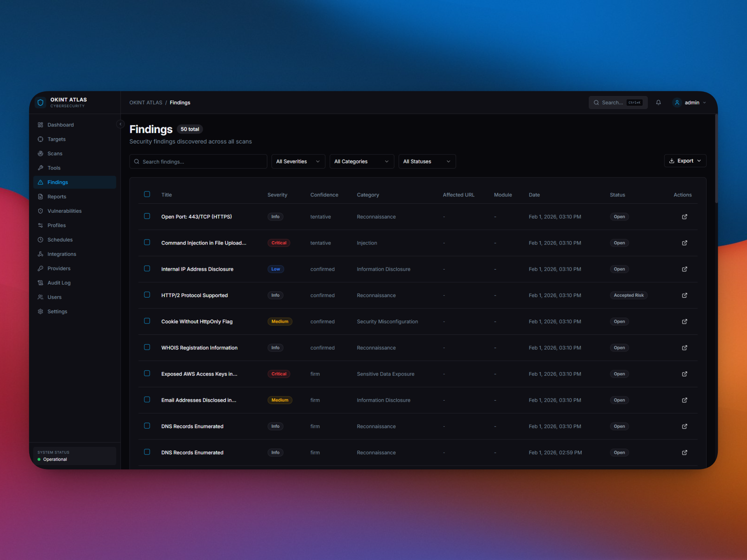
Task: Open the All Severities dropdown
Action: 298,161
